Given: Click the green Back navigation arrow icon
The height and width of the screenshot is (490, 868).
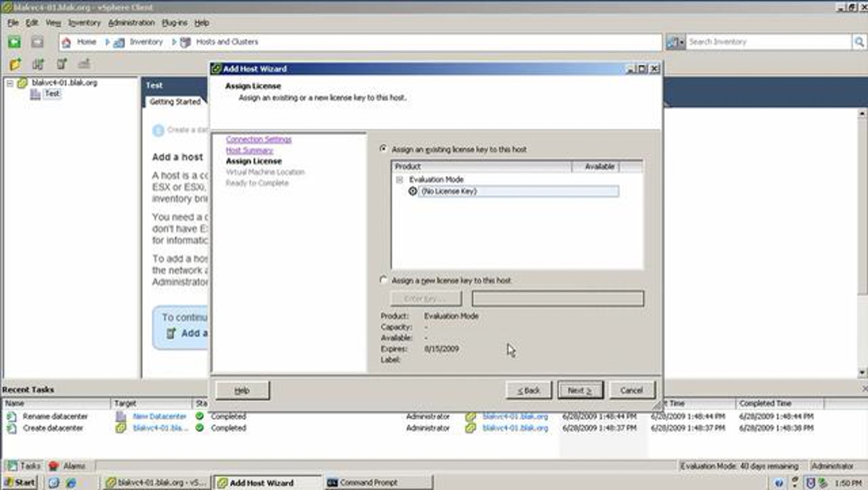Looking at the screenshot, I should click(x=14, y=42).
